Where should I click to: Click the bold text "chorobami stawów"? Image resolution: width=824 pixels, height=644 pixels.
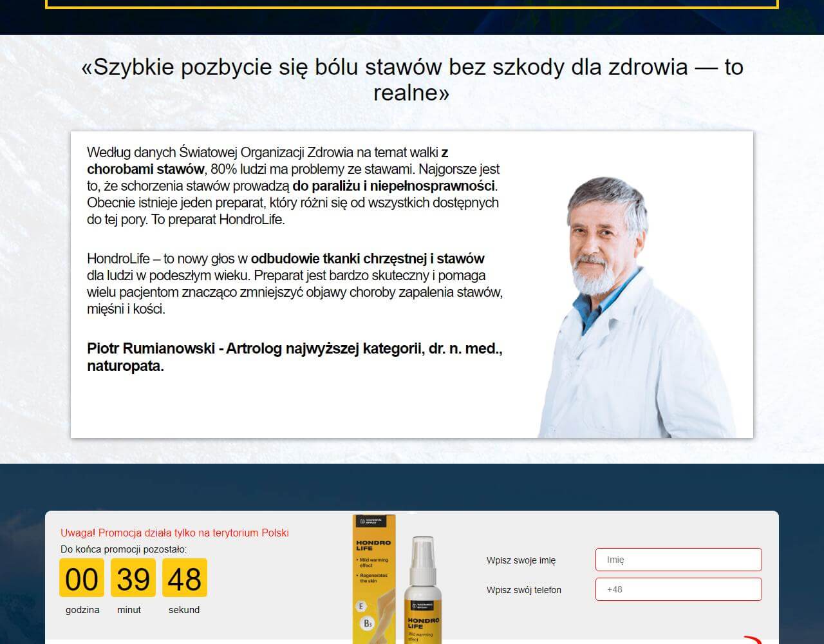tap(145, 169)
